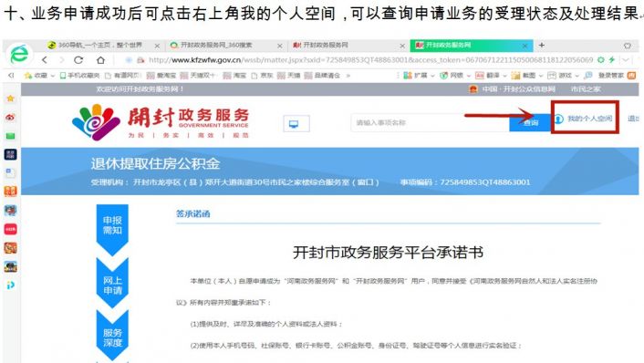Viewport: 644px width, 363px height.
Task: Click the green lightning speed-mode icon
Action: pyautogui.click(x=611, y=60)
